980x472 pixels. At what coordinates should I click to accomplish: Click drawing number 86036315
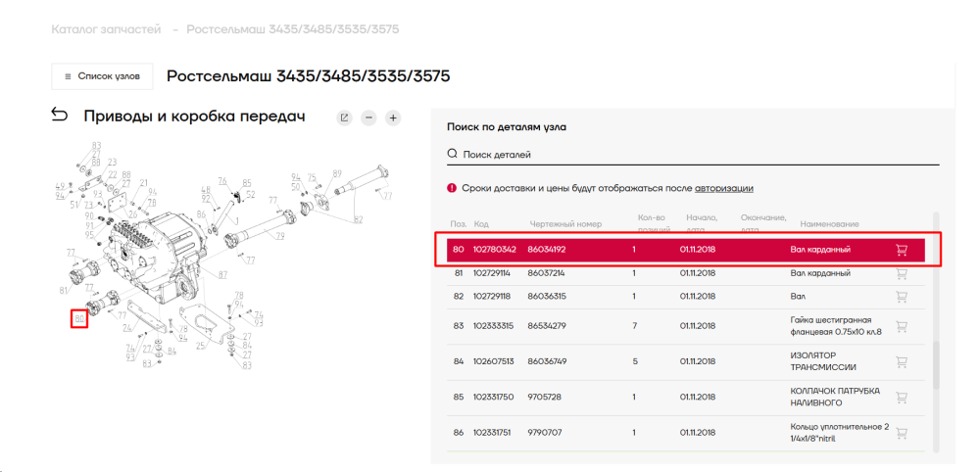point(547,297)
